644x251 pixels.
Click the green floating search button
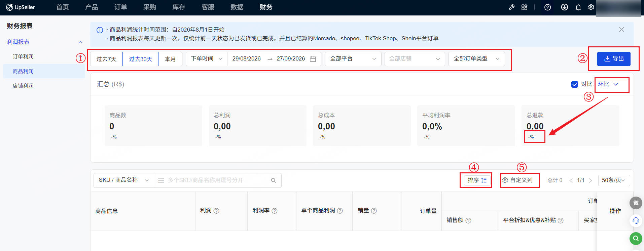tap(636, 239)
